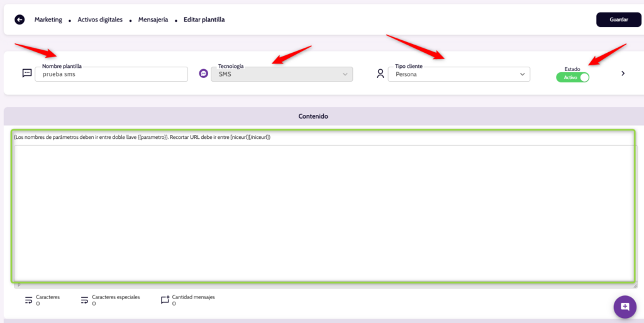Navigate to Activos digitales breadcrumb
The width and height of the screenshot is (644, 323).
[100, 19]
